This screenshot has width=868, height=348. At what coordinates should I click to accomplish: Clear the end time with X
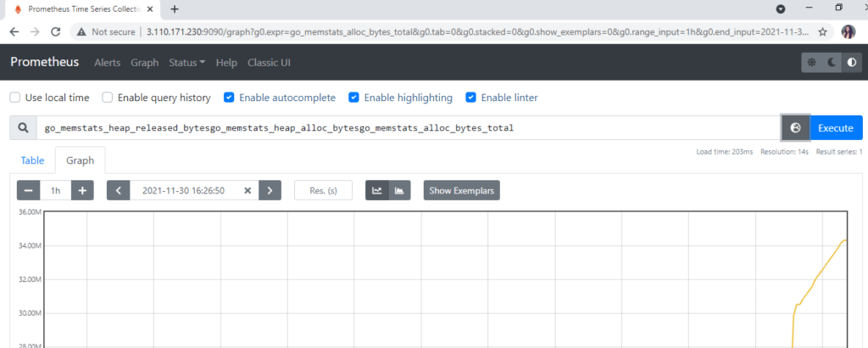click(x=248, y=190)
